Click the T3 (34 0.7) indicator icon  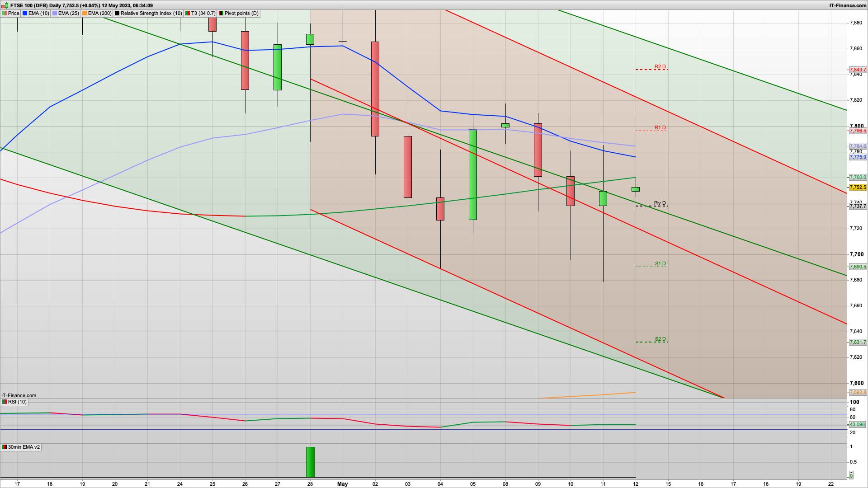(x=188, y=13)
